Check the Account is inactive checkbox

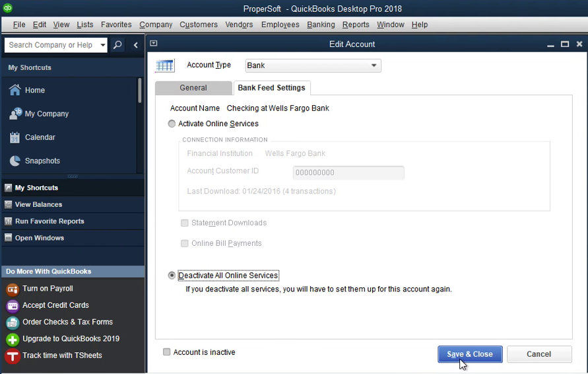[166, 352]
